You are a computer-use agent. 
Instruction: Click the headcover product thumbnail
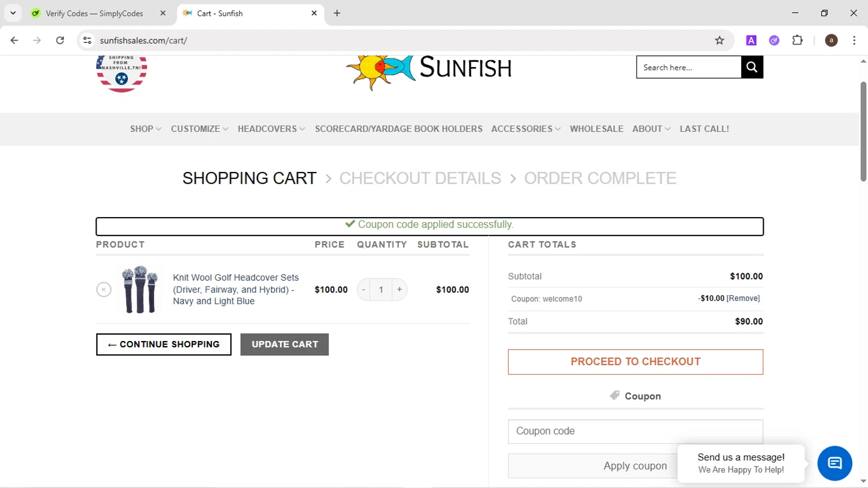click(139, 289)
